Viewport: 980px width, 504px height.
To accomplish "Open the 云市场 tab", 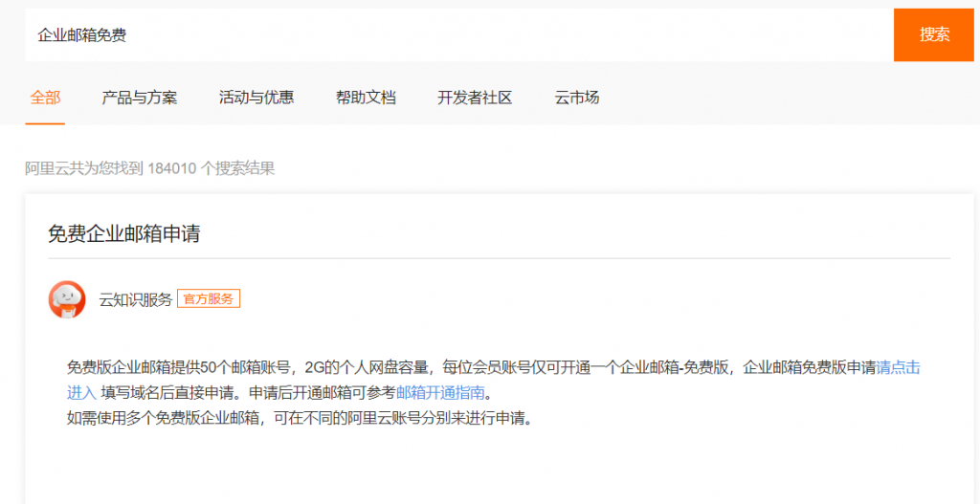I will [x=577, y=97].
